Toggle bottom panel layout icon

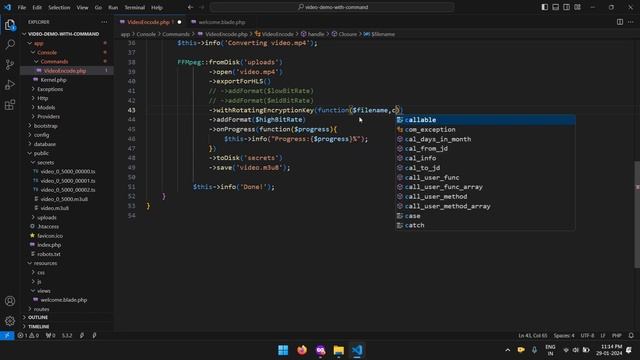coord(556,7)
